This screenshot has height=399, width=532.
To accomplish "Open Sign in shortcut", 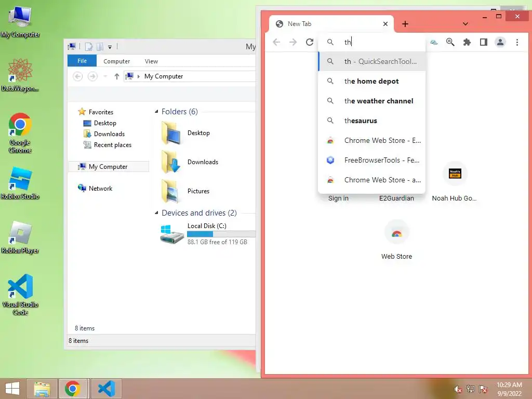I will pyautogui.click(x=338, y=198).
